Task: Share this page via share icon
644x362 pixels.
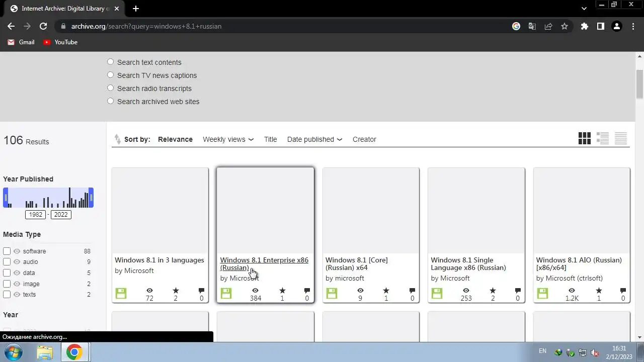Action: tap(548, 26)
